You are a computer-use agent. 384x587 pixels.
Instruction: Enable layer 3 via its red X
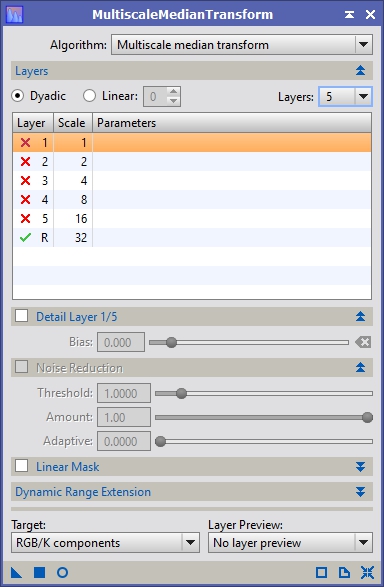tap(25, 181)
